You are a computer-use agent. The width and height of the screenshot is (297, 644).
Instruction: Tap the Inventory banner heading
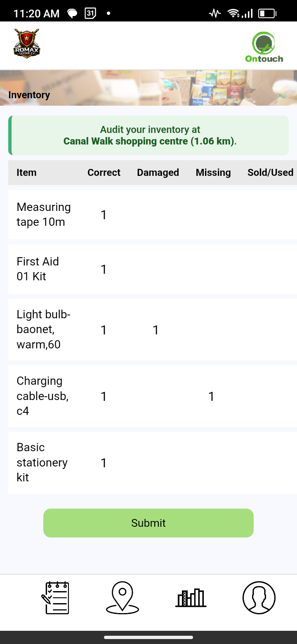(x=29, y=95)
